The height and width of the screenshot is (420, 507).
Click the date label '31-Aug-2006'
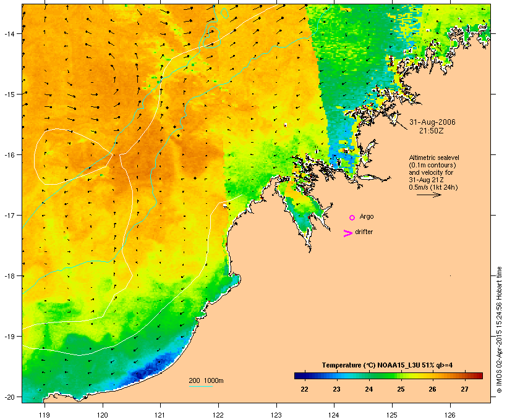432,122
